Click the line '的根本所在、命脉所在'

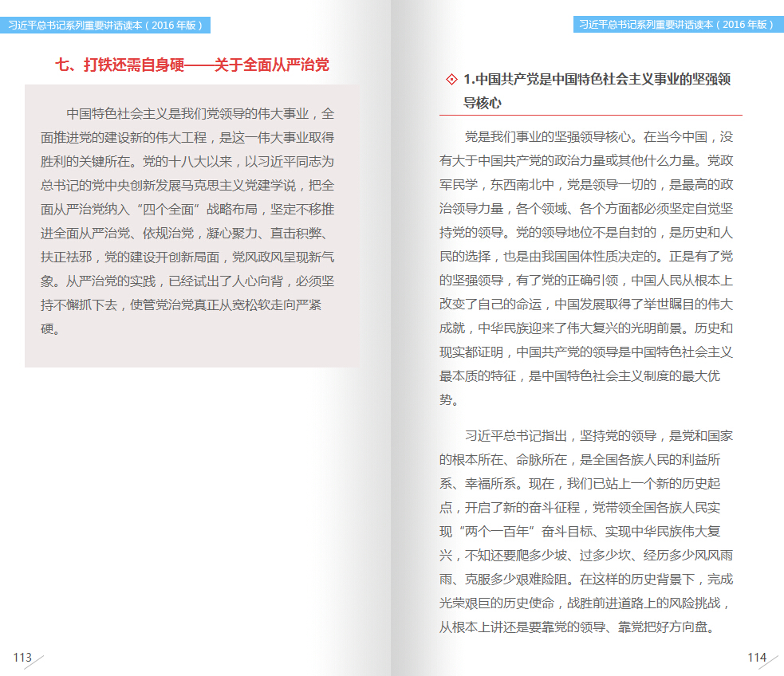(503, 460)
